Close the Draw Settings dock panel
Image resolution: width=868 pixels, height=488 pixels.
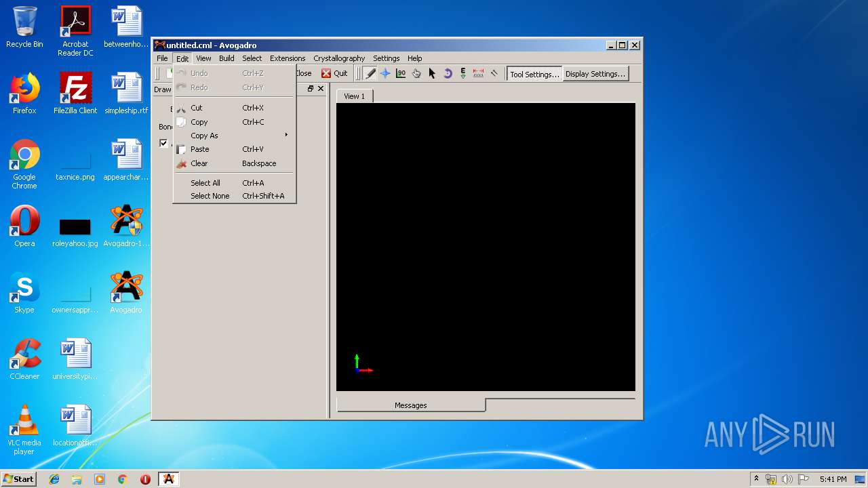click(321, 89)
